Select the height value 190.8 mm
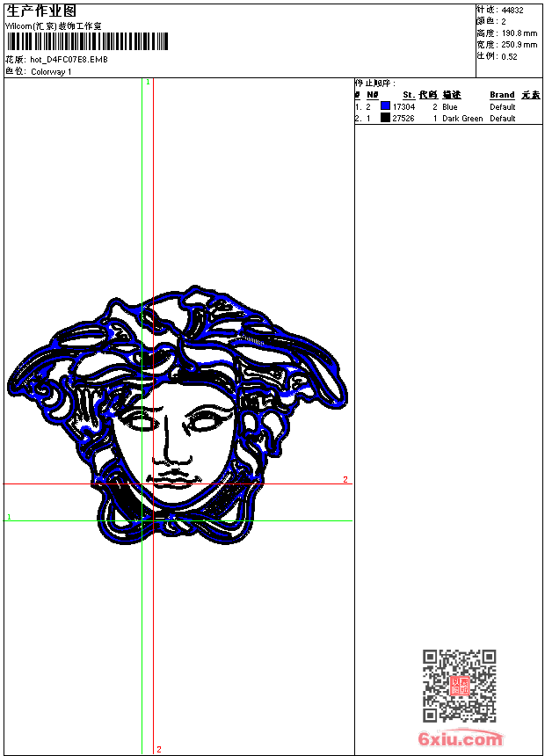545x756 pixels. [520, 33]
